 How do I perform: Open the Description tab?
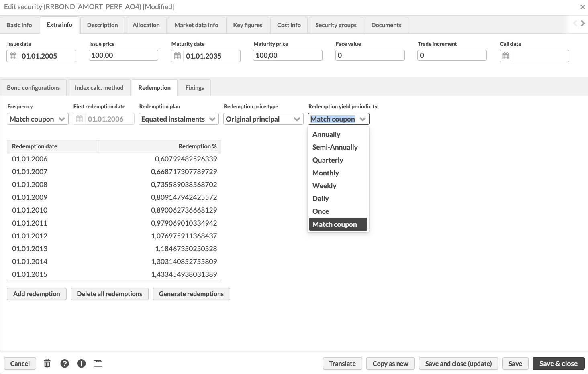(x=102, y=25)
